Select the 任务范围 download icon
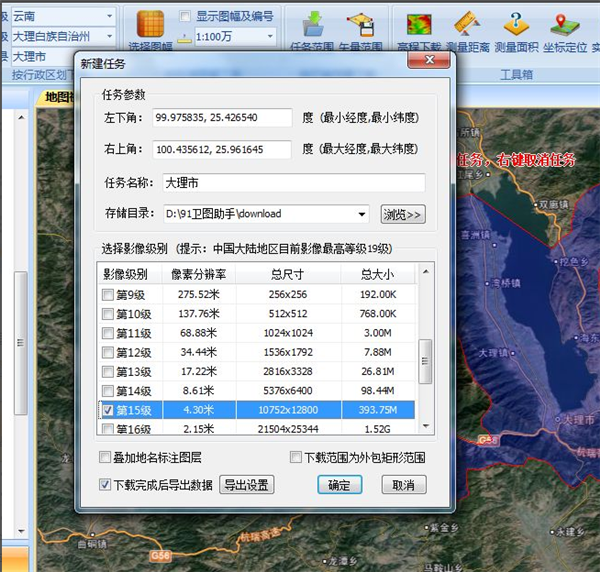600x572 pixels. (313, 24)
